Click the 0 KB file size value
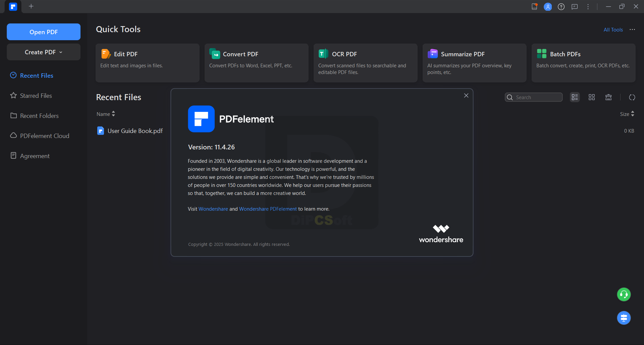Screen dimensions: 644x345 (x=629, y=131)
